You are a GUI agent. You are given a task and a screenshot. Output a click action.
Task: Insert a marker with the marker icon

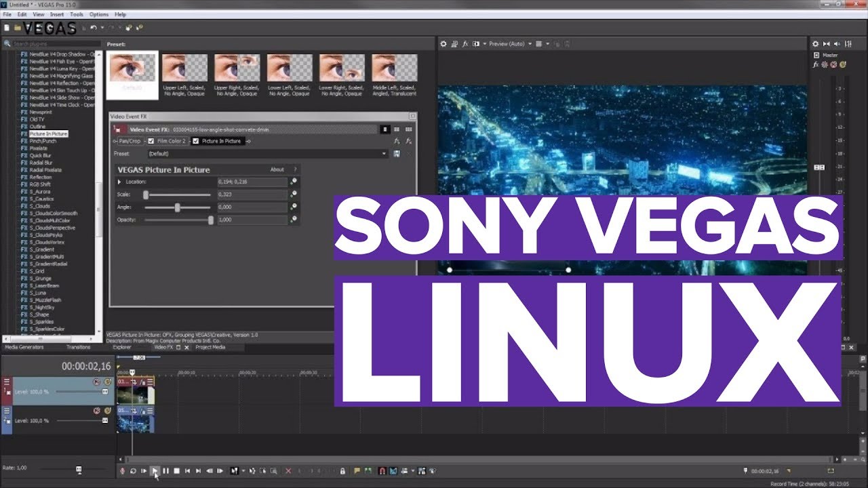tap(357, 471)
